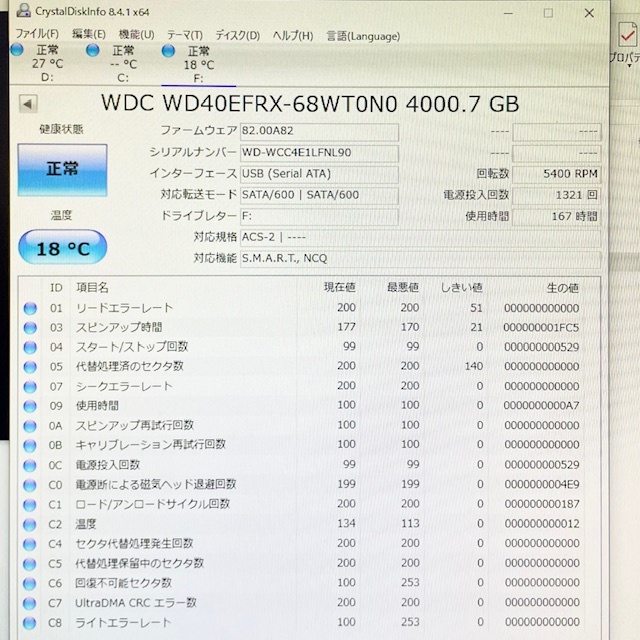Click the status icon for ID 03 row
Image resolution: width=640 pixels, height=640 pixels.
(x=30, y=328)
